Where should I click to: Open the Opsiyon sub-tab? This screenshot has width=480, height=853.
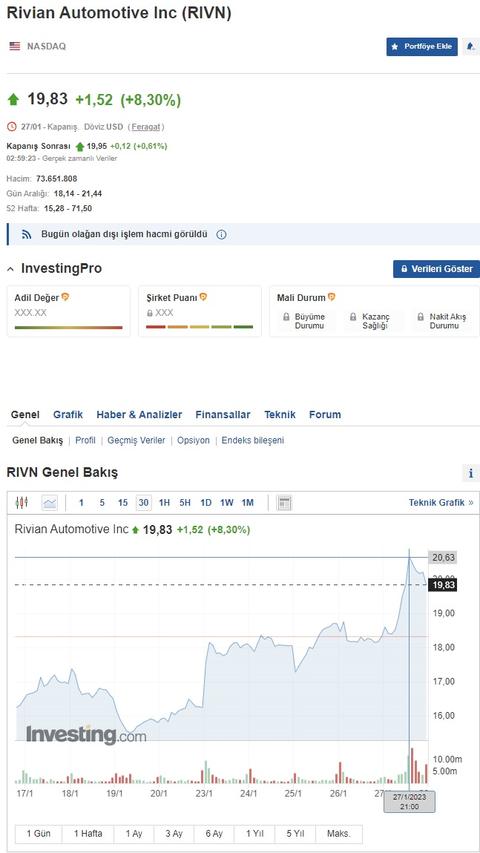(x=193, y=440)
